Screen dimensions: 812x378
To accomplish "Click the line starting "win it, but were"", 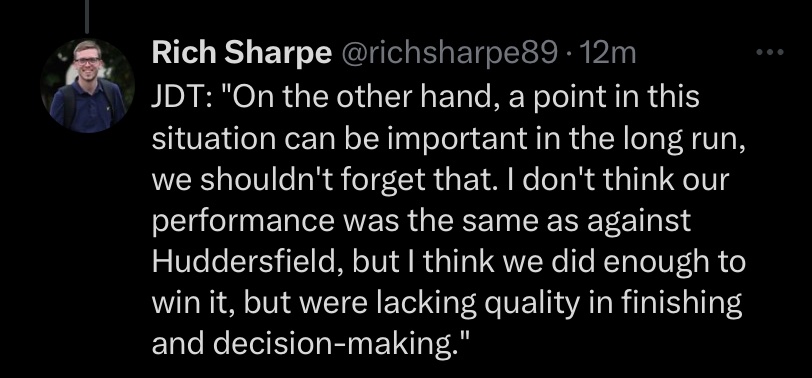I will coord(447,303).
